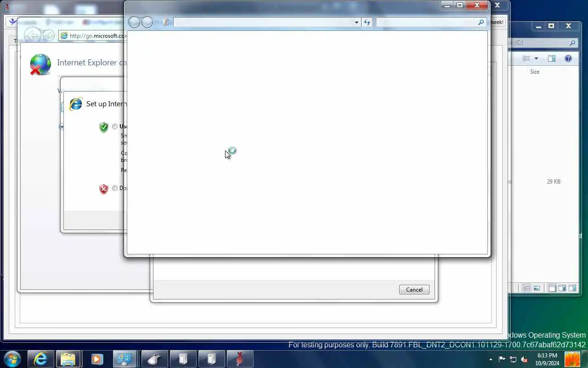Screen dimensions: 588x368
Task: Open network status icon in tray
Action: click(x=513, y=359)
